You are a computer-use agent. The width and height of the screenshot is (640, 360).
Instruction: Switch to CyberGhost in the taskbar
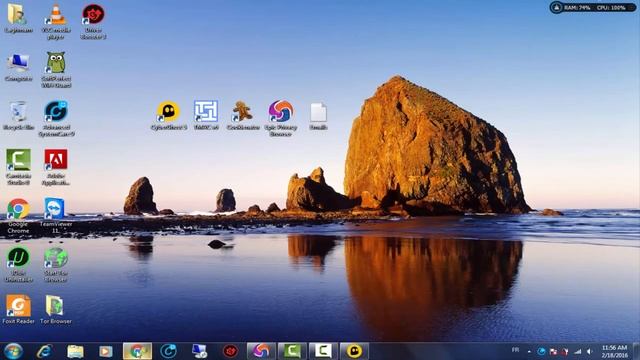[354, 351]
